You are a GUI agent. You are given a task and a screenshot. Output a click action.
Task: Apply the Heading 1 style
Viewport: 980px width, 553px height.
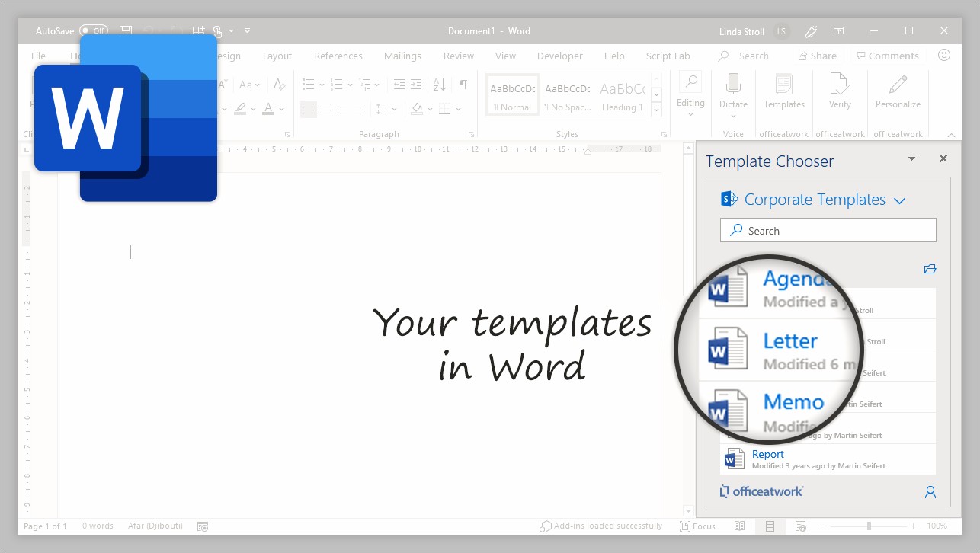tap(623, 95)
